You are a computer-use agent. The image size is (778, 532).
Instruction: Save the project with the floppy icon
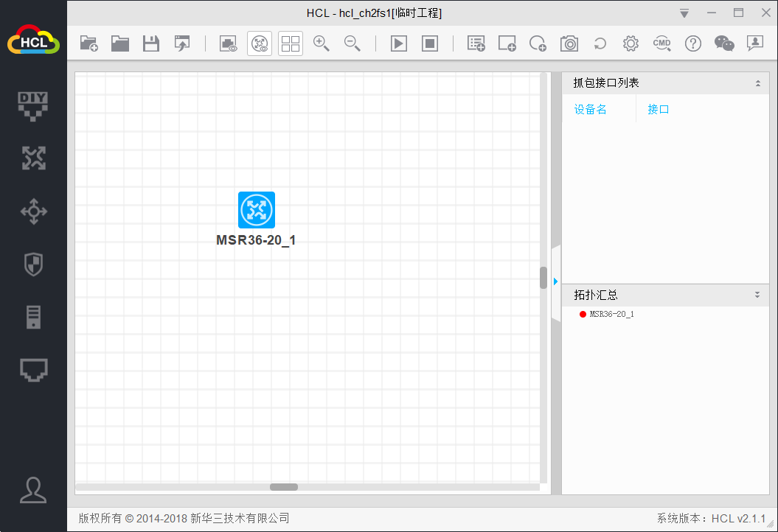pos(151,43)
